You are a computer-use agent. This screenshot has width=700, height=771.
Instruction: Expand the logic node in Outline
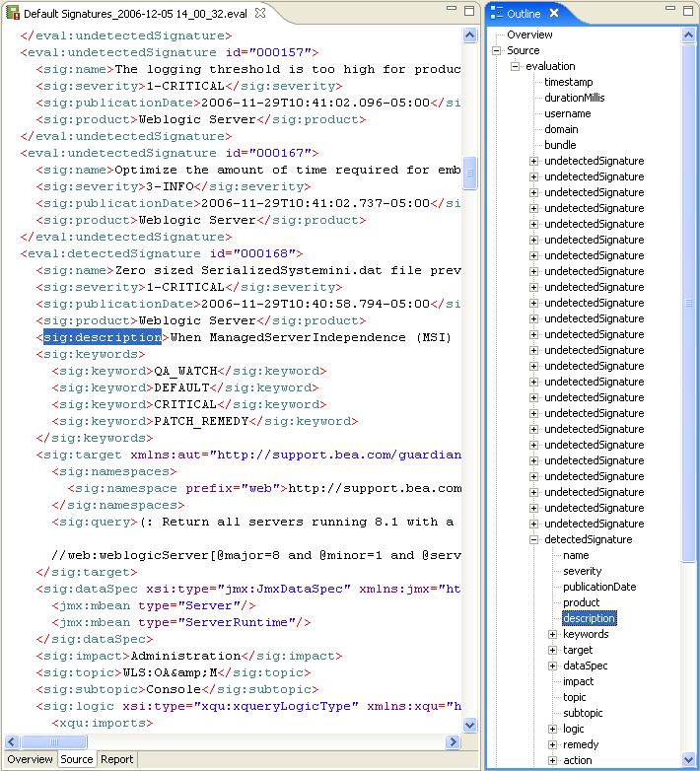coord(552,730)
